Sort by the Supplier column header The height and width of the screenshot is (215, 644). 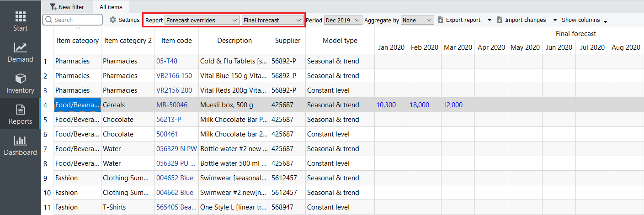(287, 41)
